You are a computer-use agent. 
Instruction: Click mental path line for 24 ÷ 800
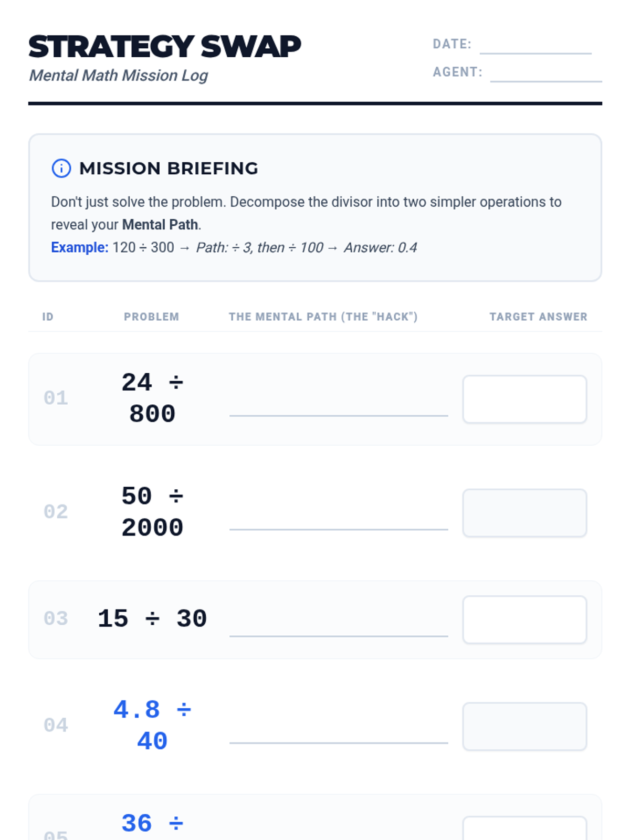coord(339,415)
